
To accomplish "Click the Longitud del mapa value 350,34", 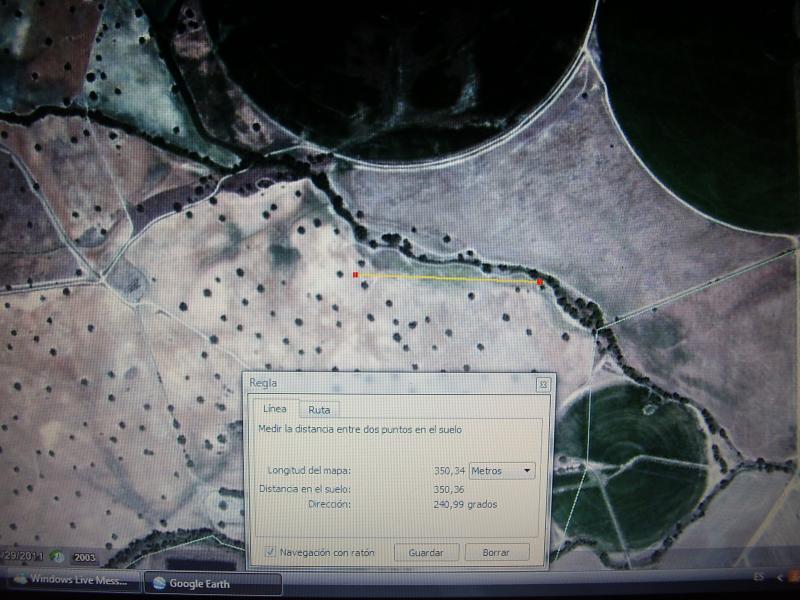I will tap(449, 470).
